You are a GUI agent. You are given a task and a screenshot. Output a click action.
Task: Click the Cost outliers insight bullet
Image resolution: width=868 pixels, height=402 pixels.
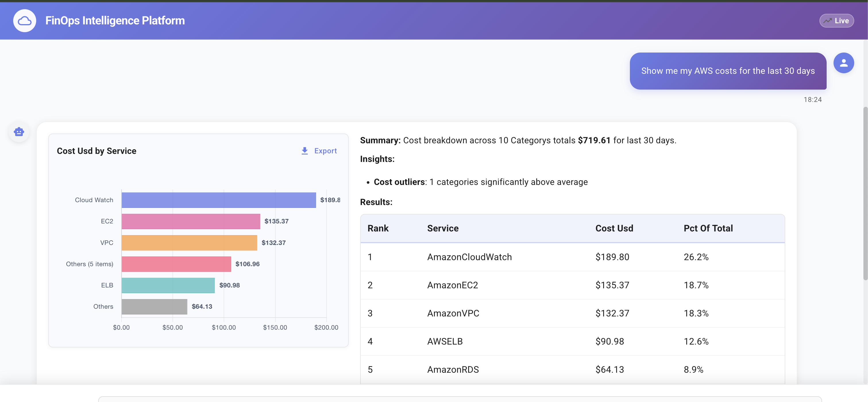pos(481,182)
